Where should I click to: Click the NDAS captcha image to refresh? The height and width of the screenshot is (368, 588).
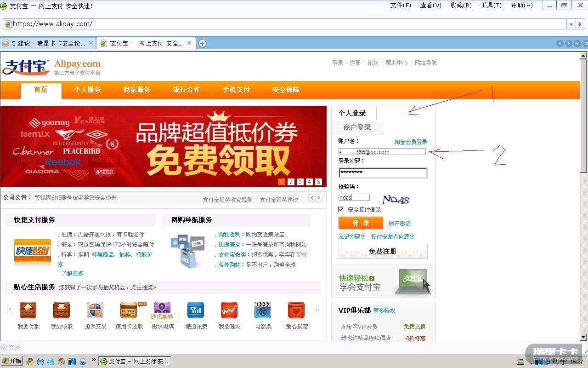[396, 199]
